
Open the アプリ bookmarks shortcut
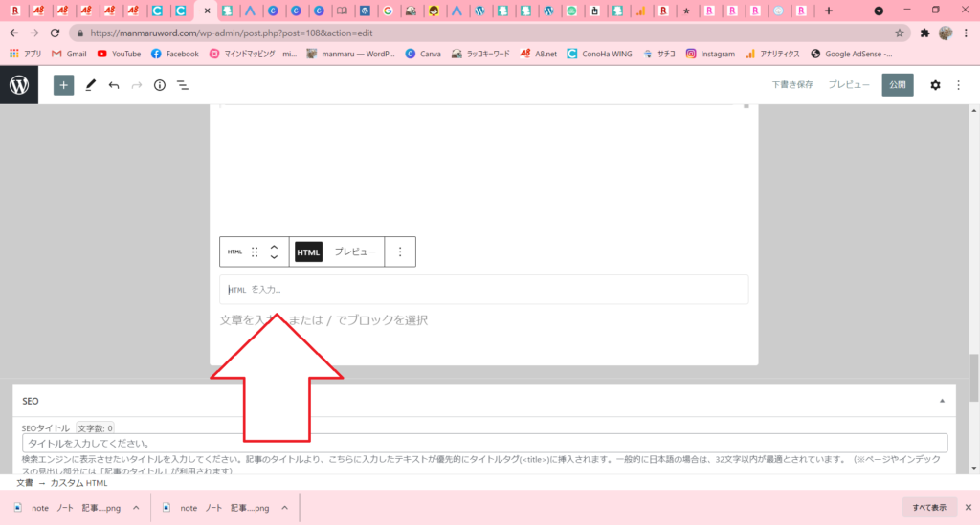(25, 54)
